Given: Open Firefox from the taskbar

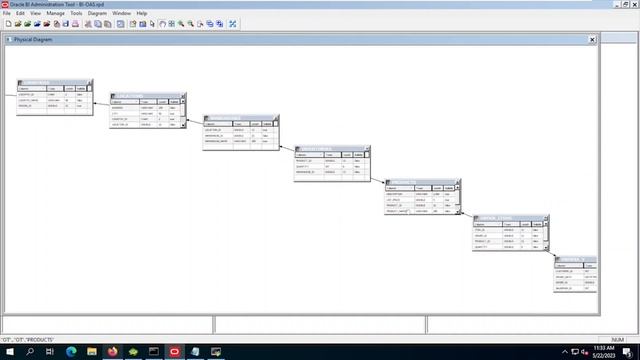Looking at the screenshot, I should coord(113,351).
